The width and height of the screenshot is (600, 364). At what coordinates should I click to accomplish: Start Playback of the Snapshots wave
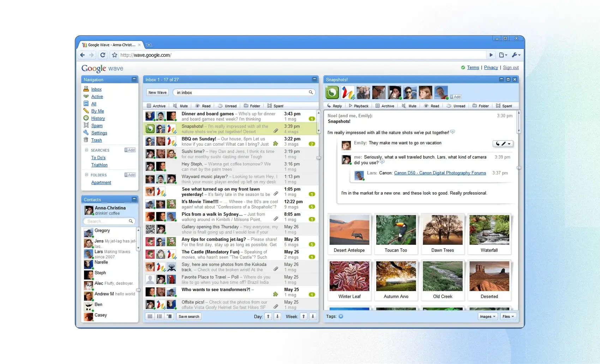tap(359, 106)
